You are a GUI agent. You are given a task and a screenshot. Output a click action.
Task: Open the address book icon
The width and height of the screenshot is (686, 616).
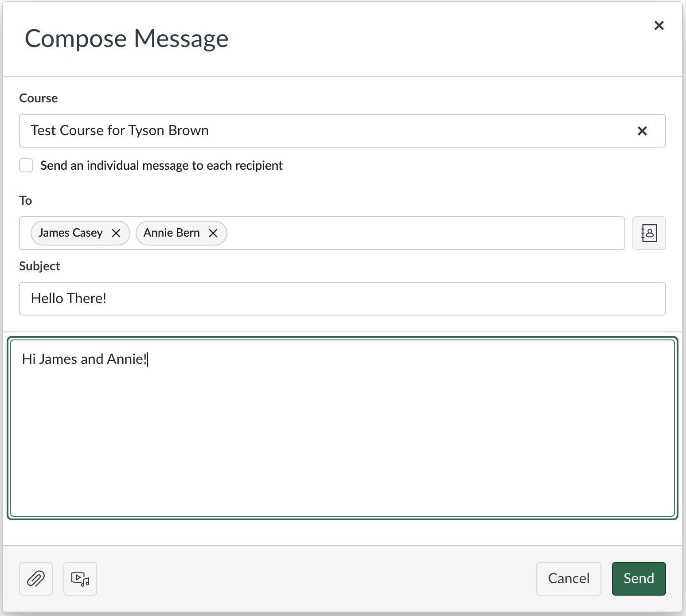pyautogui.click(x=649, y=233)
